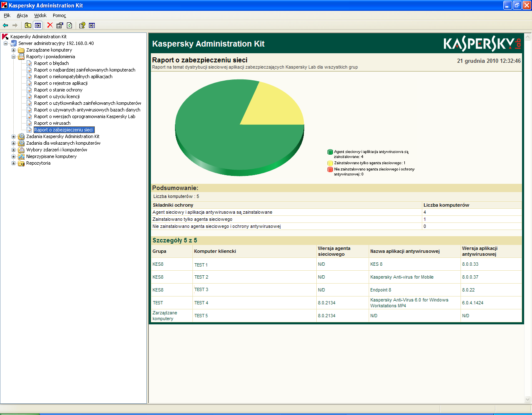
Task: Click the Help question mark toolbar icon
Action: tap(82, 25)
